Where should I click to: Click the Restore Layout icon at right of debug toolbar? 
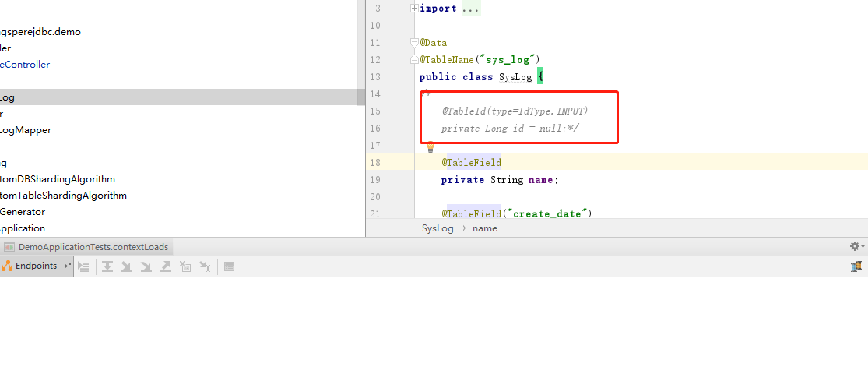856,266
